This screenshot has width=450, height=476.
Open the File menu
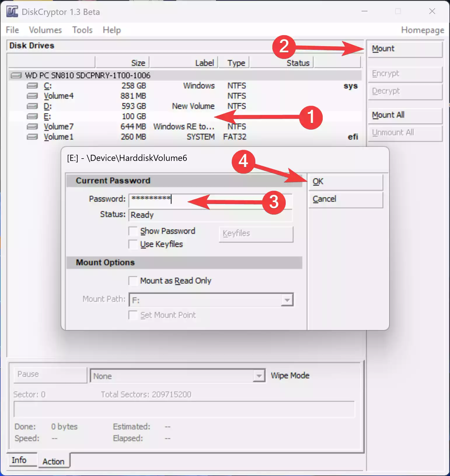(12, 30)
